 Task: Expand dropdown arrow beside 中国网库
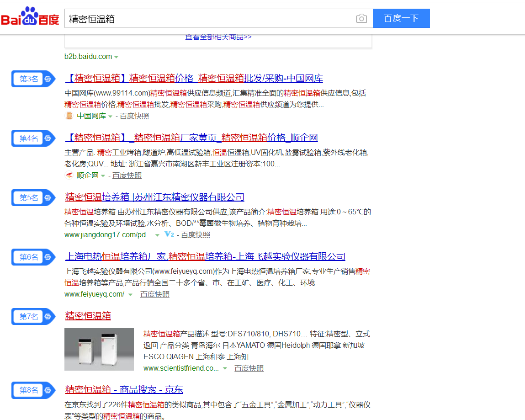pyautogui.click(x=110, y=117)
